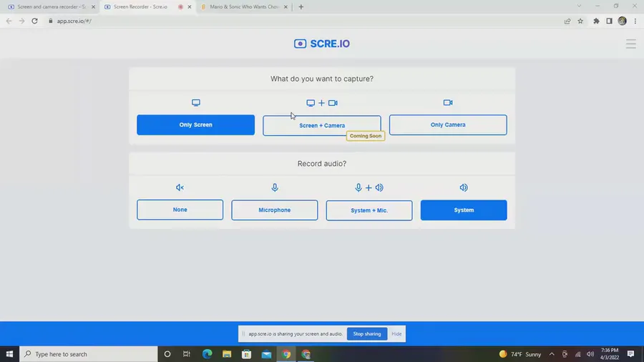644x362 pixels.
Task: Share this page via toolbar icon
Action: [x=567, y=21]
